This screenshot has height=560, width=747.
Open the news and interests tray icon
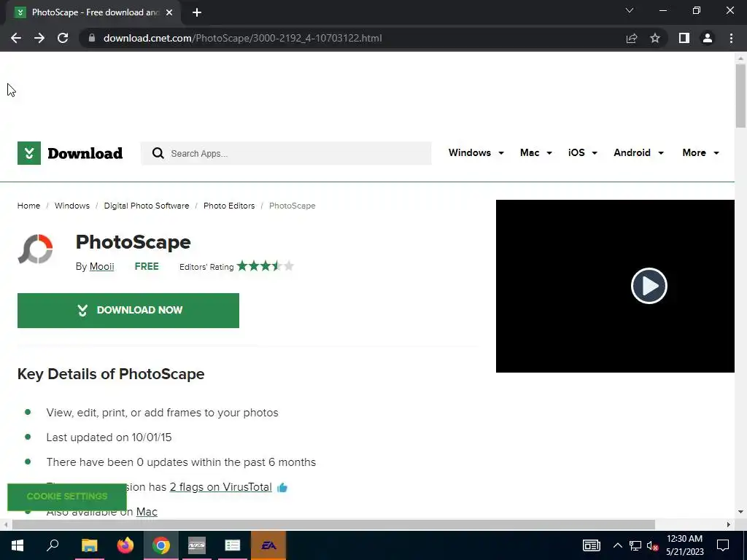pos(591,545)
